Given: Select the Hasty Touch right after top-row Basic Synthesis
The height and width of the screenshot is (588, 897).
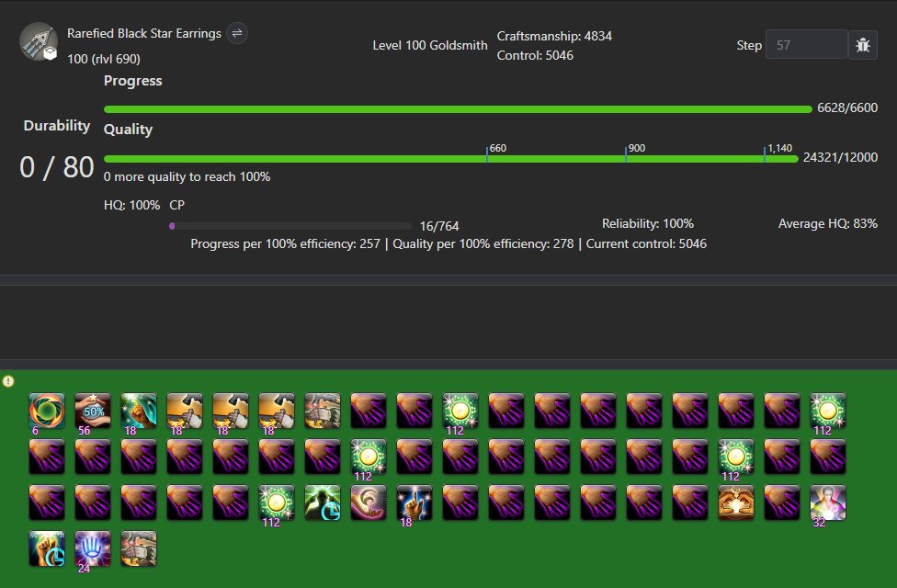Looking at the screenshot, I should pos(369,411).
